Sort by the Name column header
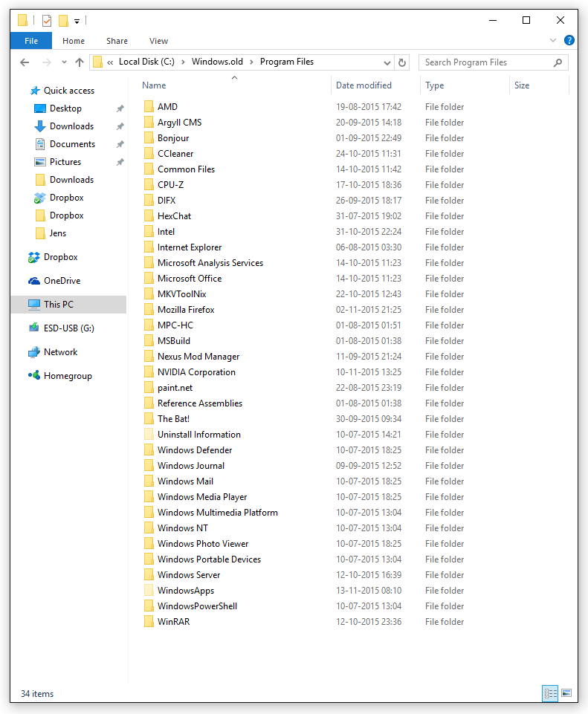Image resolution: width=588 pixels, height=714 pixels. coord(154,85)
